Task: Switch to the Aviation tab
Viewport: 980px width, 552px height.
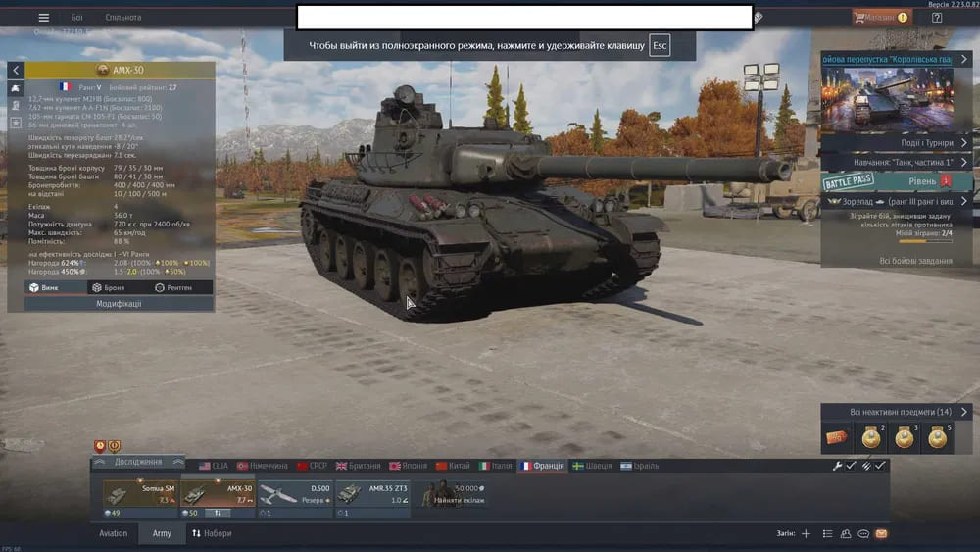Action: coord(113,534)
